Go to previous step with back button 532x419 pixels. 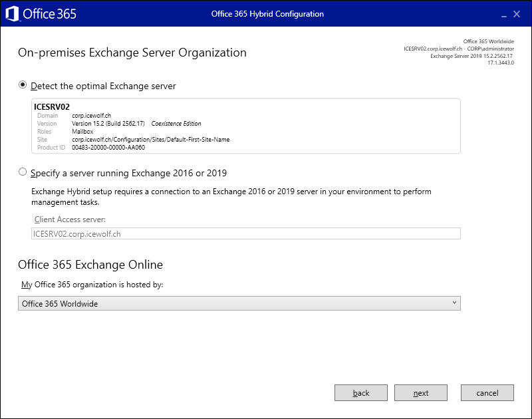point(361,393)
